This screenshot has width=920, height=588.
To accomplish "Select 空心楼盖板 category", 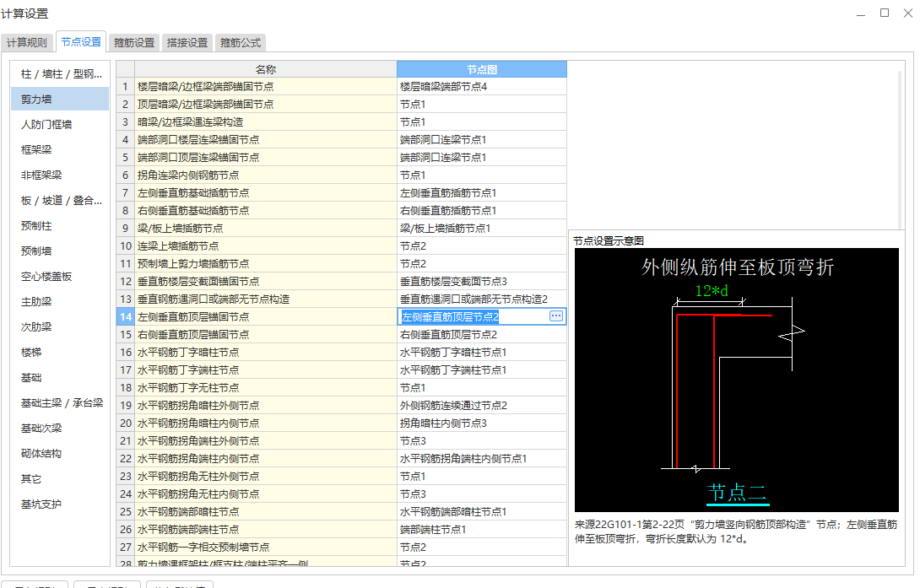I will 61,276.
